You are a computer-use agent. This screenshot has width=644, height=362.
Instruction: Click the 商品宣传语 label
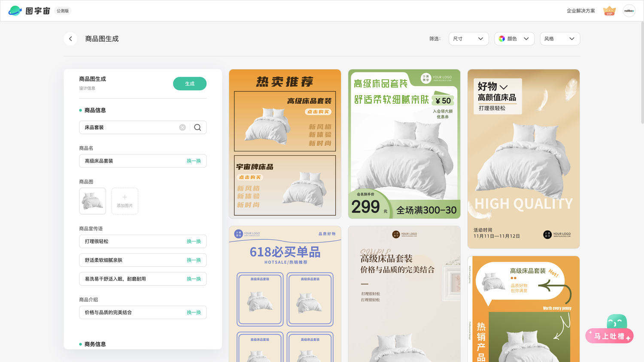tap(91, 229)
